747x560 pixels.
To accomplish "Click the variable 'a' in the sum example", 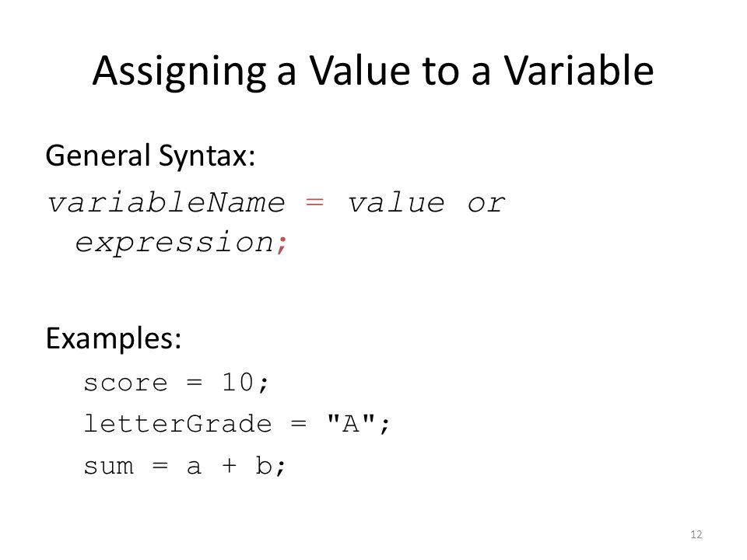I will [194, 467].
